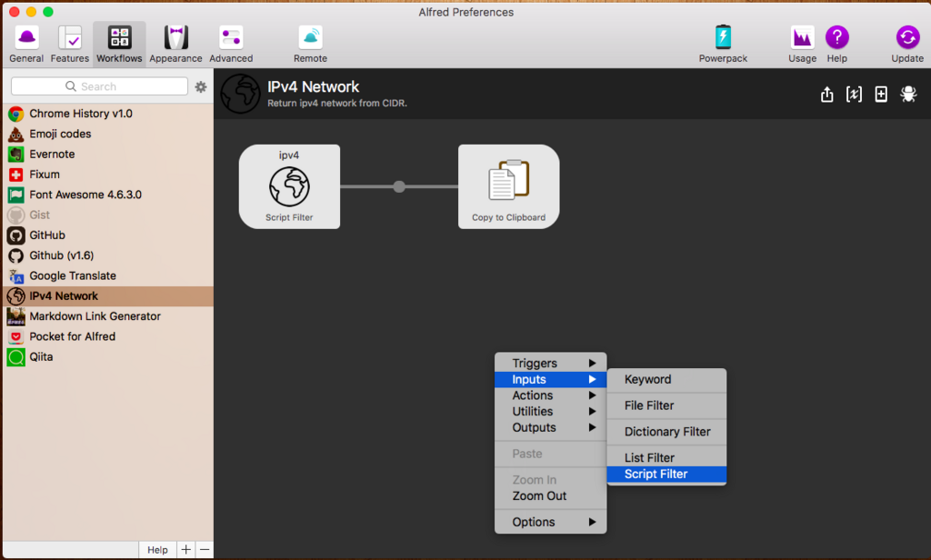Image resolution: width=931 pixels, height=560 pixels.
Task: Select the Copy to Clipboard node
Action: point(508,186)
